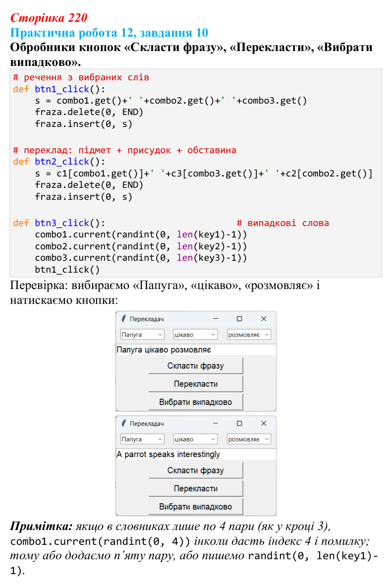
Task: Maximize the upper Перекладач window
Action: pyautogui.click(x=239, y=319)
